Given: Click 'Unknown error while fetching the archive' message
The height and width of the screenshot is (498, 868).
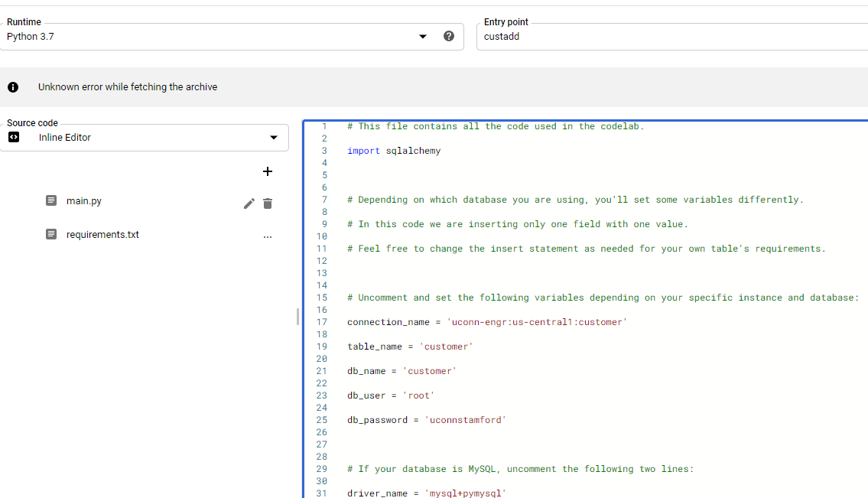Looking at the screenshot, I should pos(128,87).
